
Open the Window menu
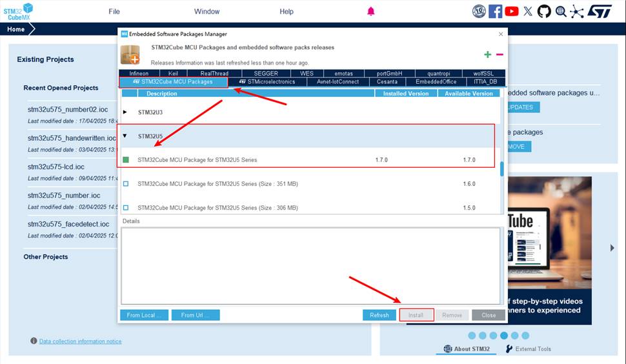pos(207,12)
